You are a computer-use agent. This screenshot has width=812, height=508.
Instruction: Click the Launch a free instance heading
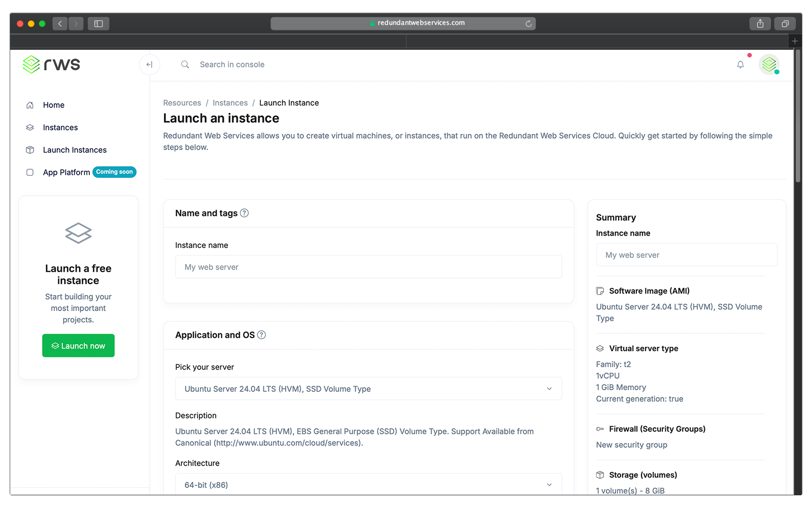78,274
